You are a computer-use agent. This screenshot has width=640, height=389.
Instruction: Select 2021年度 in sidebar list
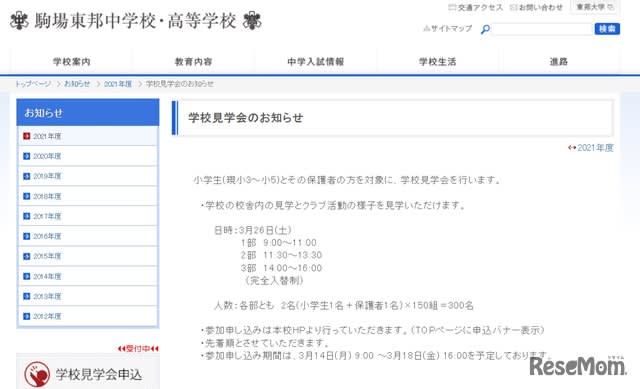(88, 136)
